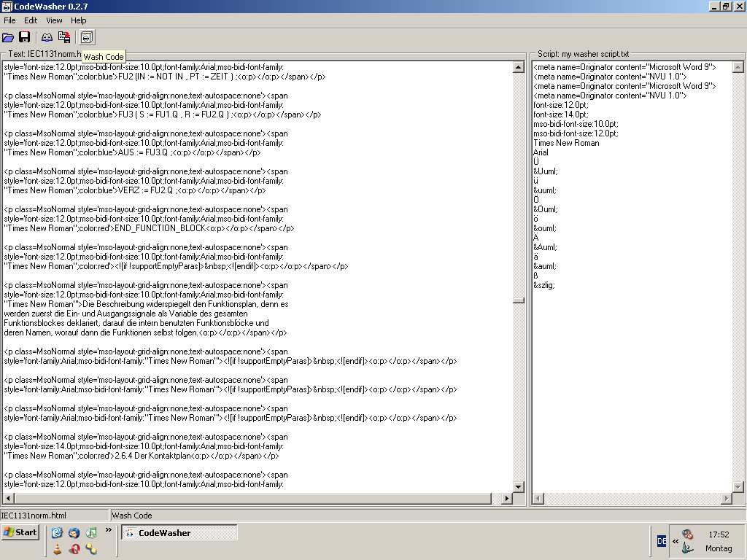Open the File menu
The width and height of the screenshot is (747, 560).
(9, 20)
